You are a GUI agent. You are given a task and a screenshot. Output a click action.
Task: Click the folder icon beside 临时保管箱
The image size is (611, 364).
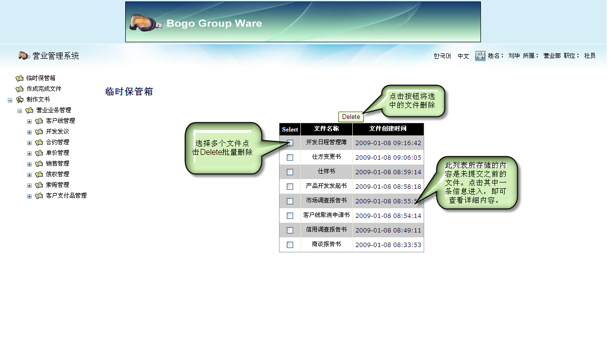pos(19,78)
